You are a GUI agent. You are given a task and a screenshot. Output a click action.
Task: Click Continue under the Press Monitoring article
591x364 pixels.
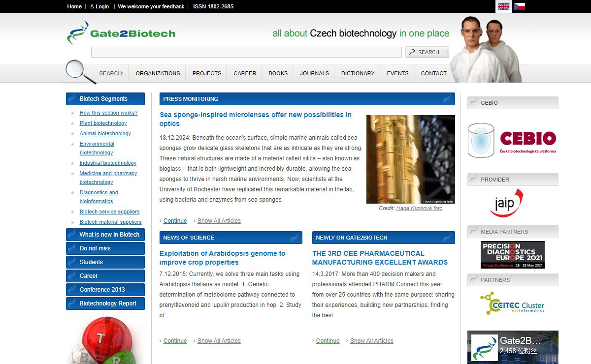175,221
